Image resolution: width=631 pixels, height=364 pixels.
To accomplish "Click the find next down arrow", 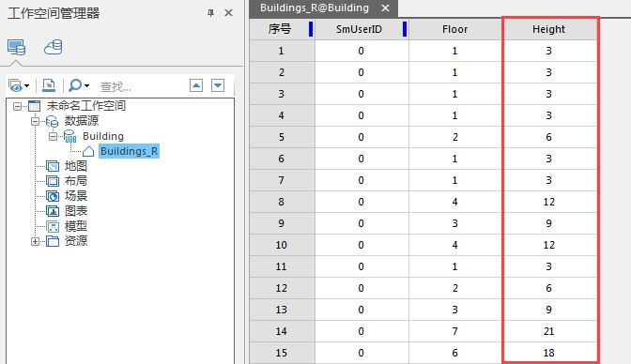I will [x=218, y=85].
